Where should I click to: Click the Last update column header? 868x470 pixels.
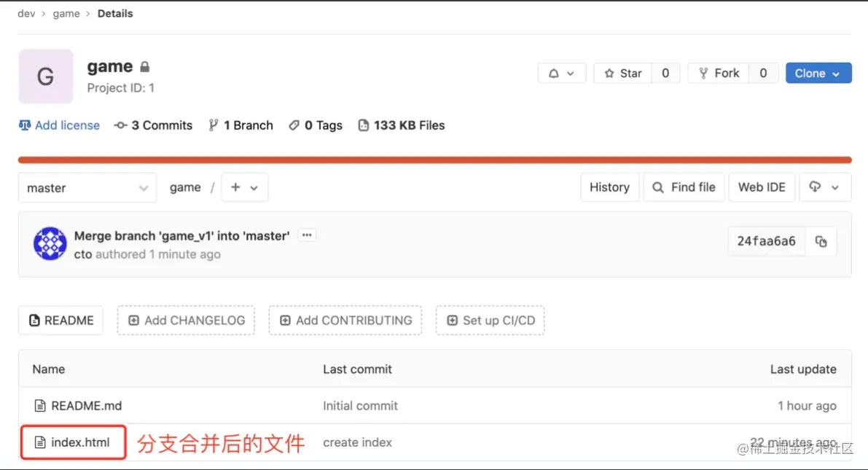(x=803, y=369)
